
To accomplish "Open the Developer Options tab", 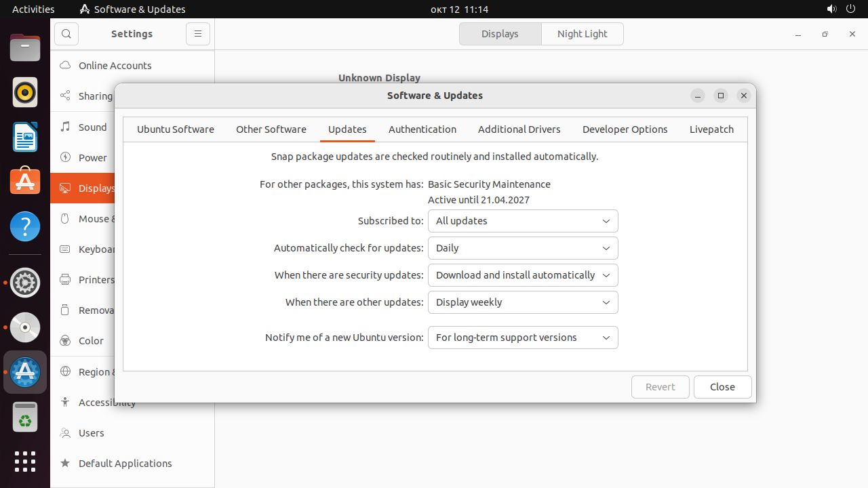I will [x=625, y=129].
